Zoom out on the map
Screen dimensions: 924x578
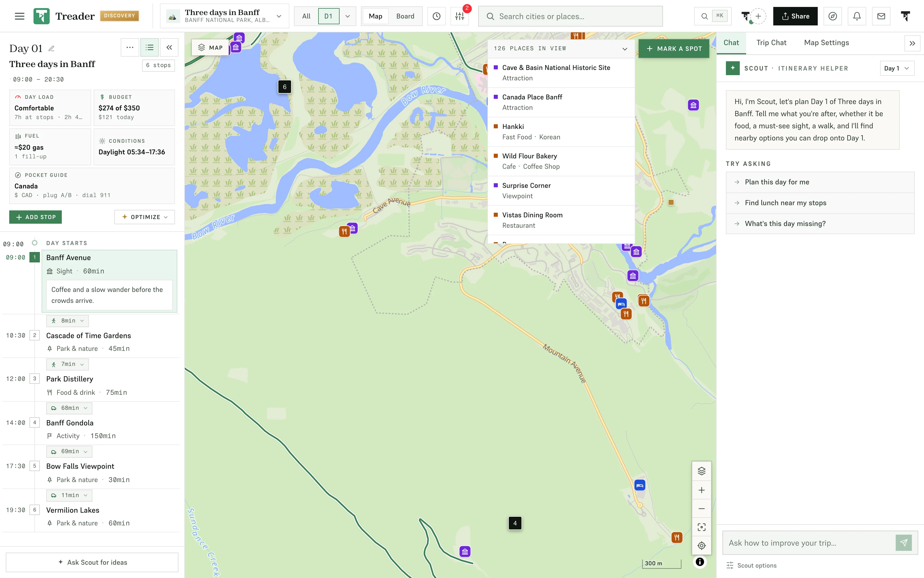pos(701,508)
